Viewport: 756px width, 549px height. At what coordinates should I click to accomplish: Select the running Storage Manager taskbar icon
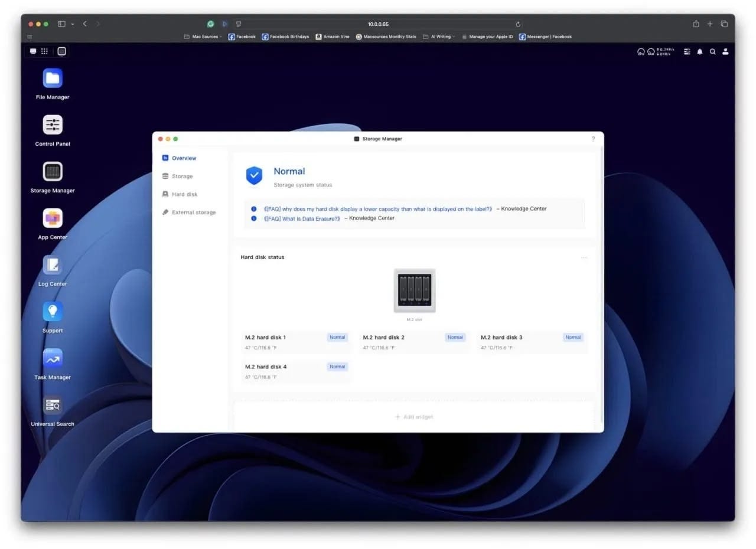coord(61,51)
